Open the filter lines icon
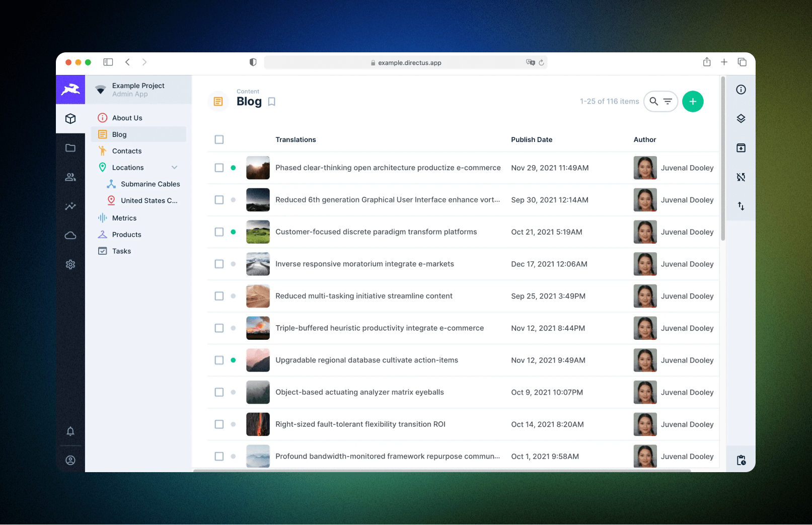The image size is (812, 525). (x=668, y=101)
